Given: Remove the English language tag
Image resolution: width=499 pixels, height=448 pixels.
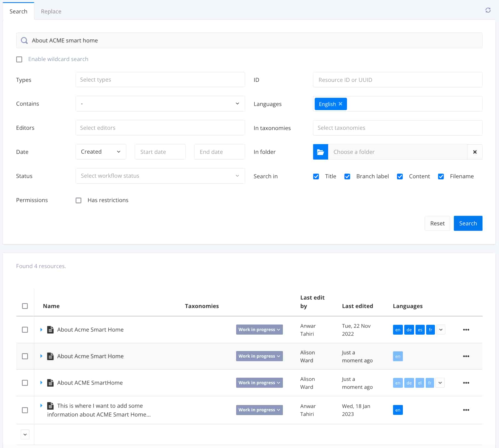Looking at the screenshot, I should (340, 104).
